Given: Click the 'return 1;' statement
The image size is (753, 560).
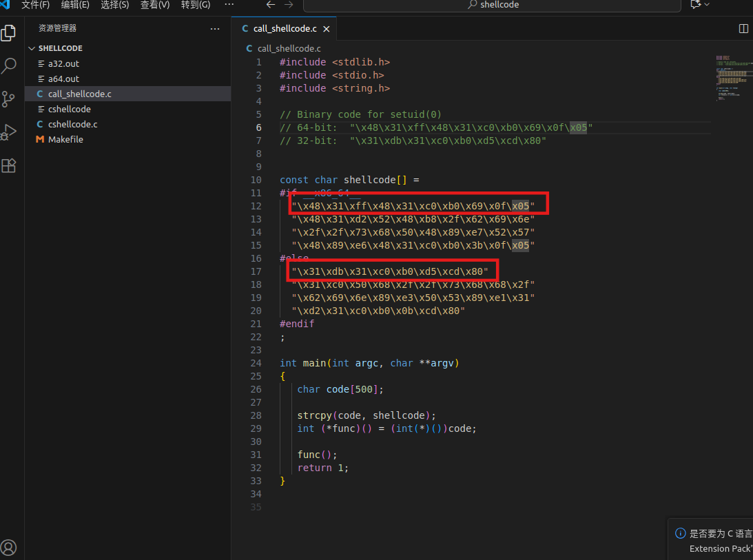Looking at the screenshot, I should (x=322, y=468).
